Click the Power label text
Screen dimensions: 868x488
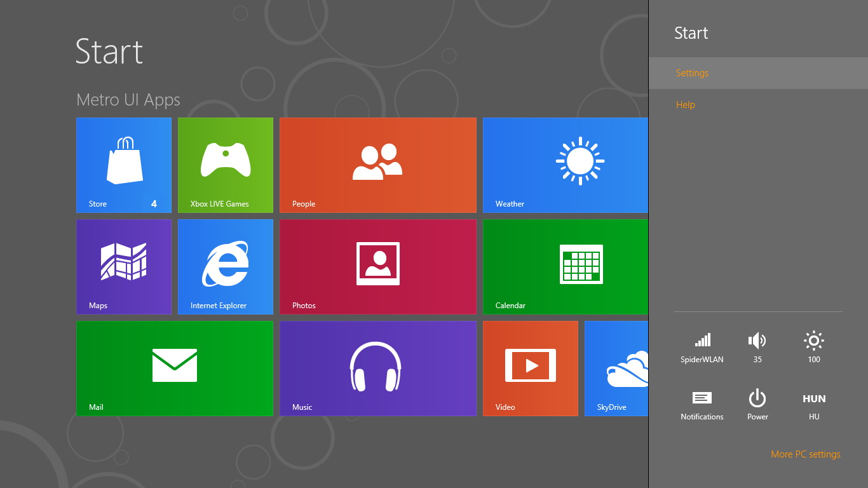757,417
